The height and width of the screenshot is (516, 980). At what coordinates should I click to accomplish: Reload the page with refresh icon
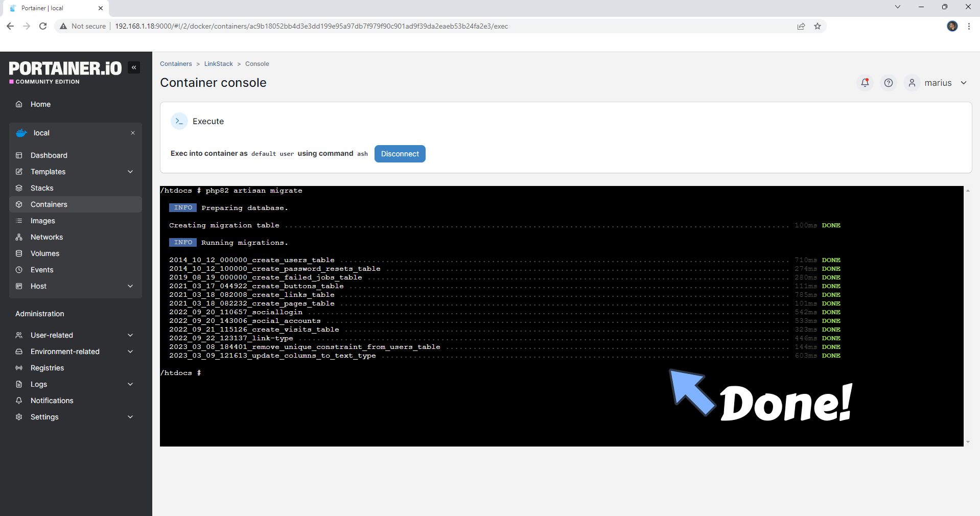43,26
